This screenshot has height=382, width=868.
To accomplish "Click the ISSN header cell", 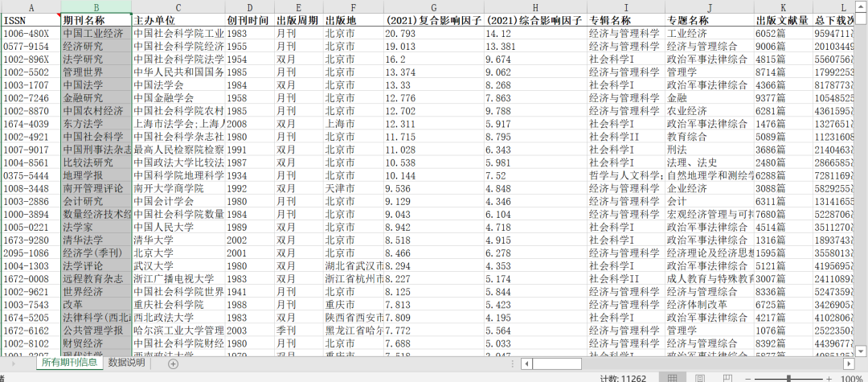I will click(31, 20).
